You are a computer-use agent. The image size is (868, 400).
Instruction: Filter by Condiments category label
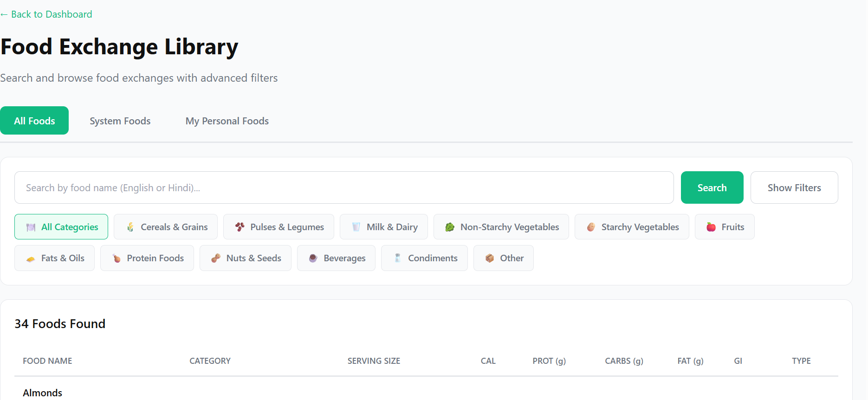pos(433,258)
